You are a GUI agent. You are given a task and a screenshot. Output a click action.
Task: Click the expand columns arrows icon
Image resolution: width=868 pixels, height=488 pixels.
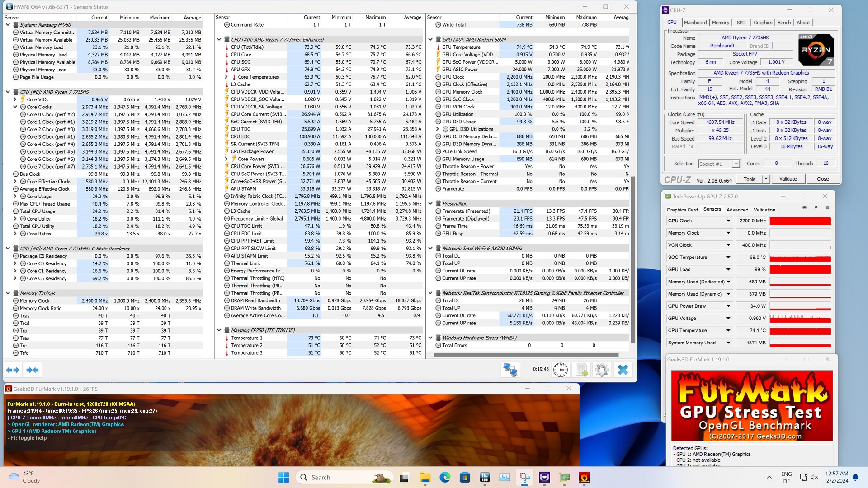click(13, 370)
